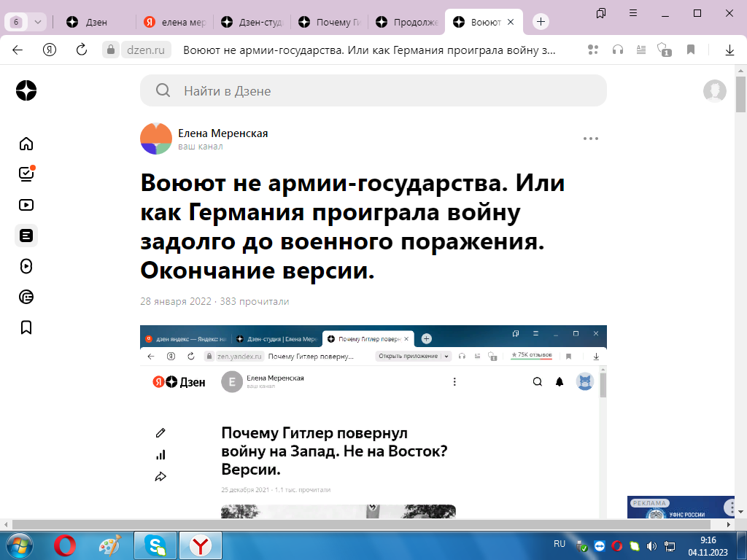
Task: Click the Dzen logo in the corner
Action: click(x=26, y=90)
